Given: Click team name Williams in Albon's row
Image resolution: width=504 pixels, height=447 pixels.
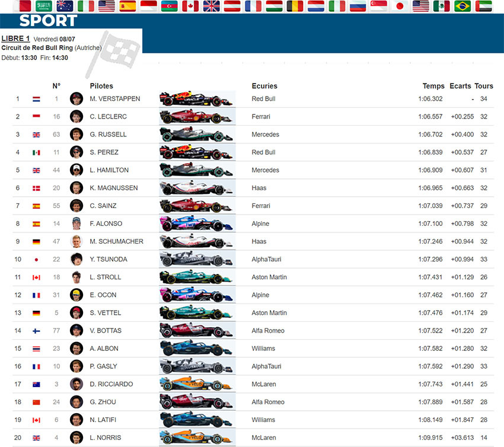Looking at the screenshot, I should (x=263, y=349).
